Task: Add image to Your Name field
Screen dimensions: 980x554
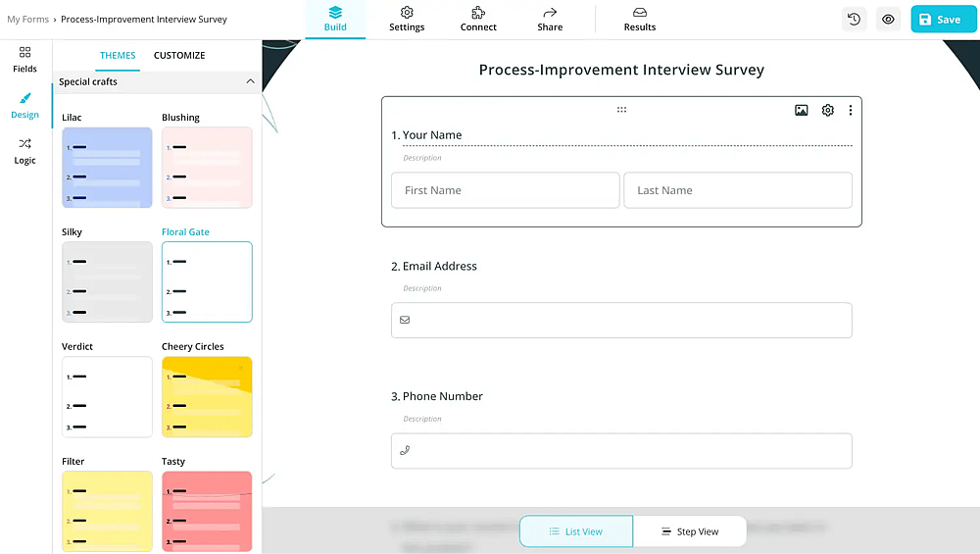Action: click(802, 110)
